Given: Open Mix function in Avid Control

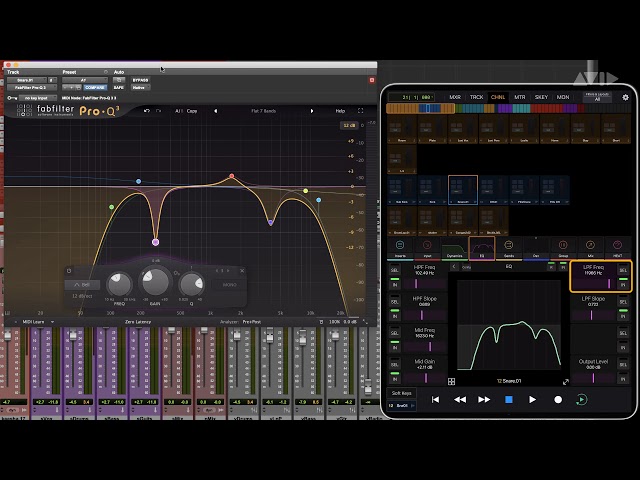Looking at the screenshot, I should click(x=590, y=248).
